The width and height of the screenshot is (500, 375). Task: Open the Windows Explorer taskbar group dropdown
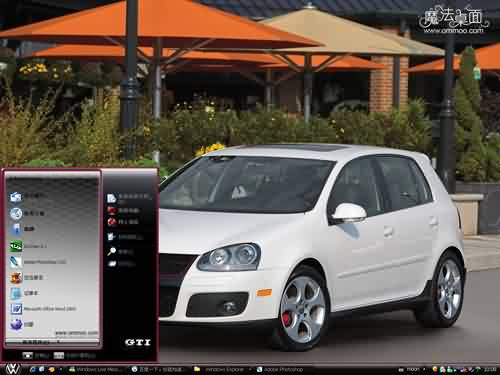click(x=250, y=369)
